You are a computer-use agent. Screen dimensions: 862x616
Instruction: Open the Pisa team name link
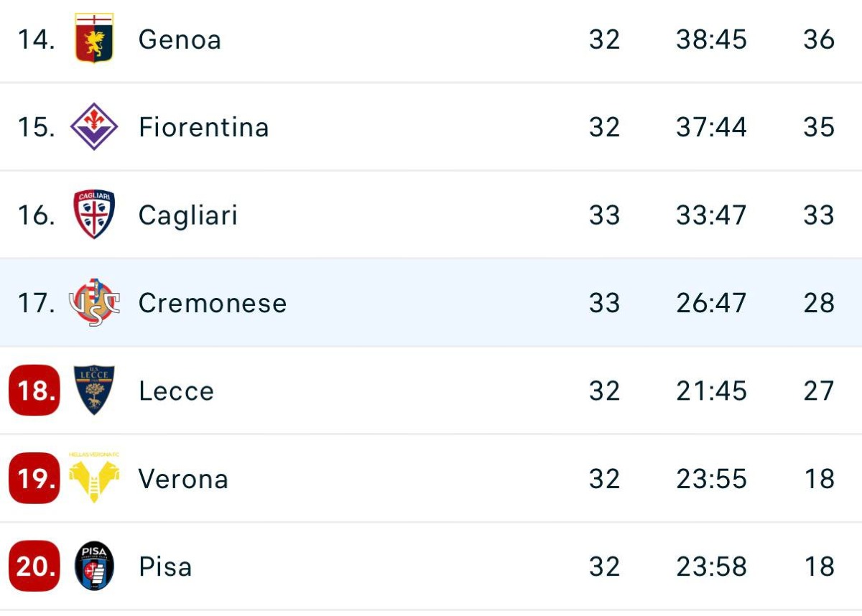coord(165,567)
